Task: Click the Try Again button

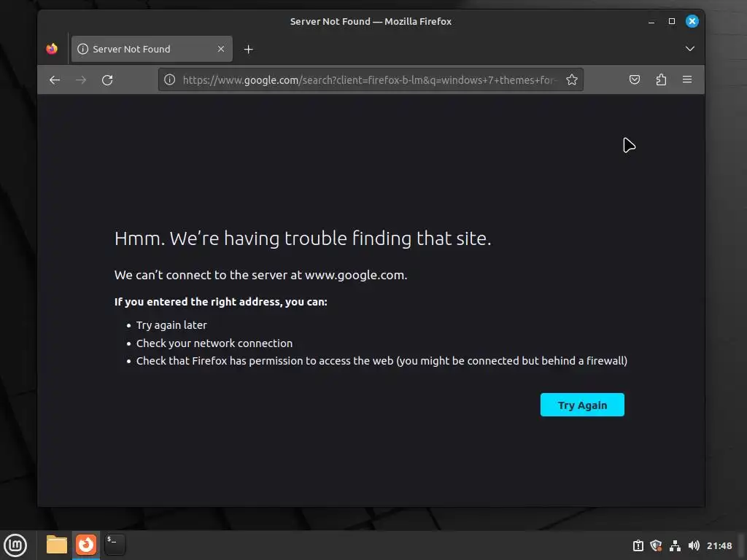Action: point(582,405)
